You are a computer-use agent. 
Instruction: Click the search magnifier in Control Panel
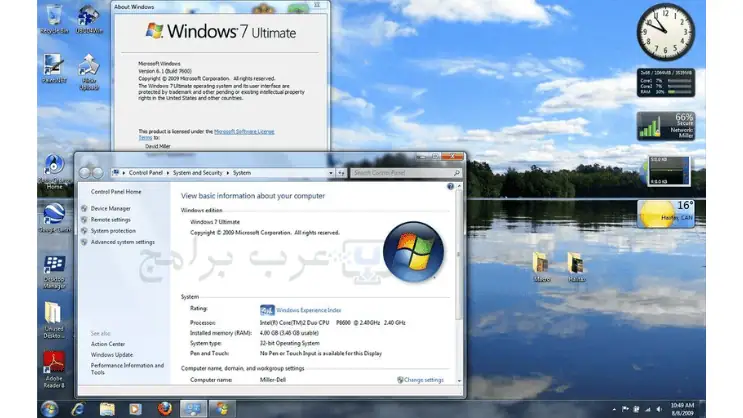[456, 173]
